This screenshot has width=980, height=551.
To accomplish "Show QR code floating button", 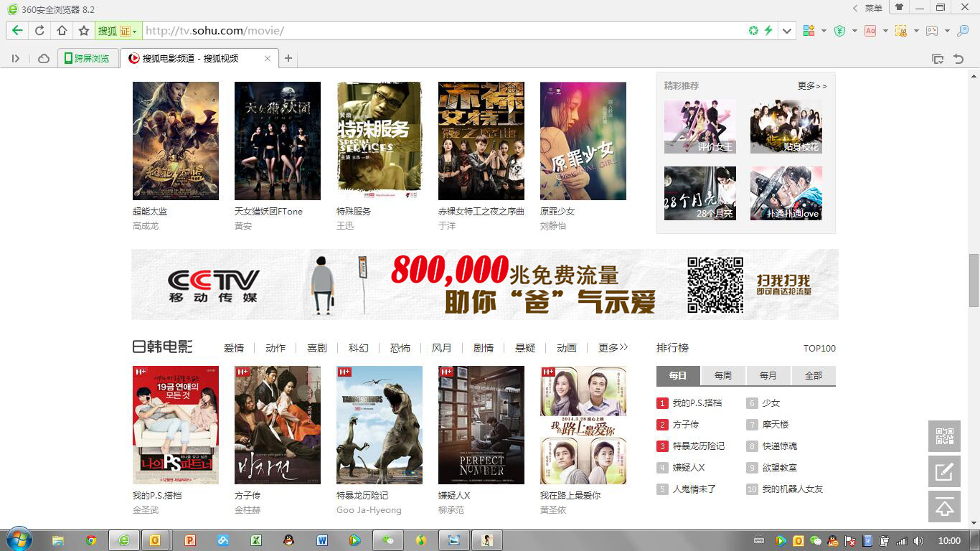I will (x=945, y=436).
